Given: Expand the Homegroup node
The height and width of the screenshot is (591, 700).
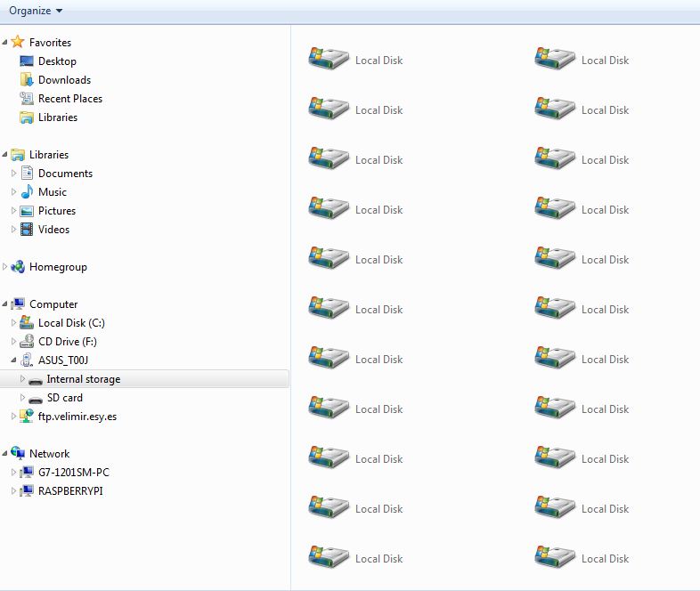Looking at the screenshot, I should (4, 267).
